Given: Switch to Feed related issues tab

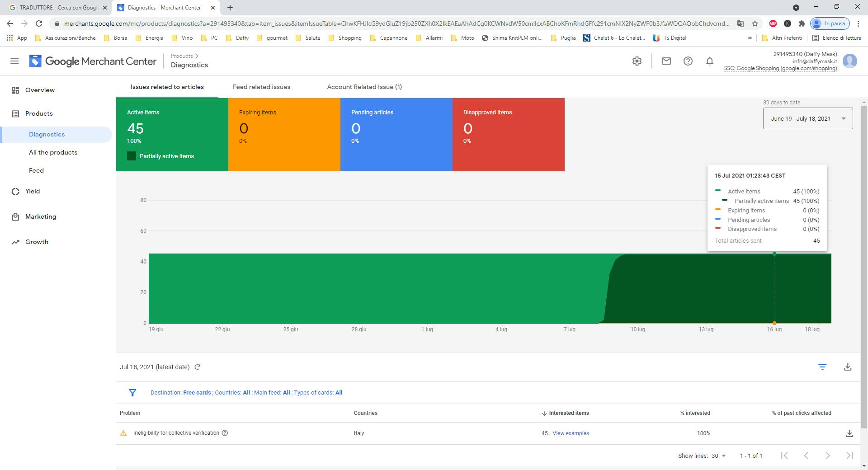Looking at the screenshot, I should [x=261, y=87].
